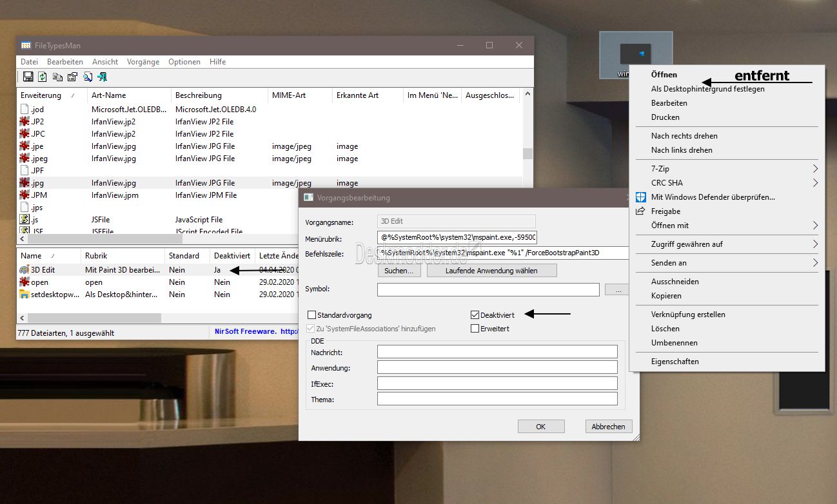Open the Bearbeiten menu in FileTypesMan
The height and width of the screenshot is (504, 837).
point(65,62)
